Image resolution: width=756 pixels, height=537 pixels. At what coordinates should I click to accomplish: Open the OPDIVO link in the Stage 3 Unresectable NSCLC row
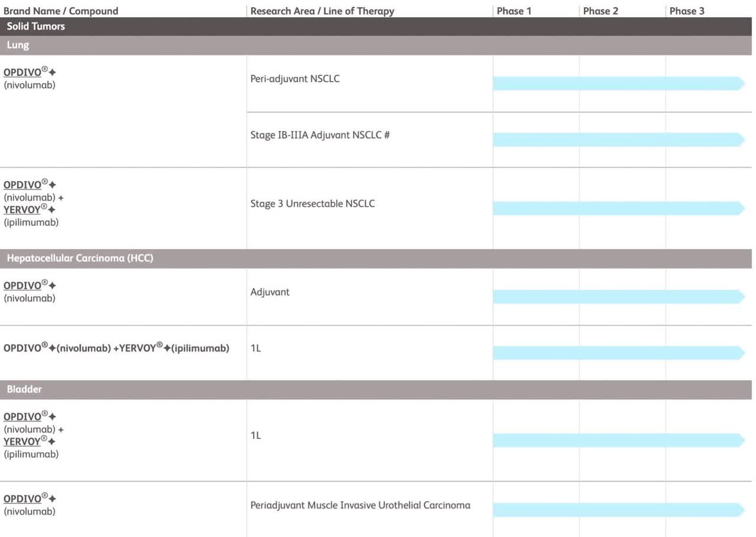[x=22, y=185]
